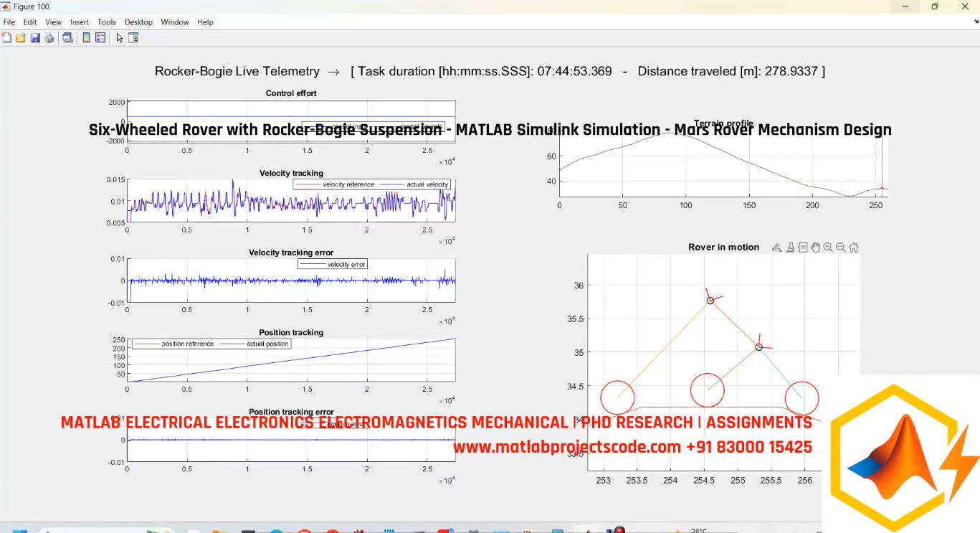Viewport: 980px width, 533px height.
Task: Select the Pan tool on the rover plot
Action: coord(815,247)
